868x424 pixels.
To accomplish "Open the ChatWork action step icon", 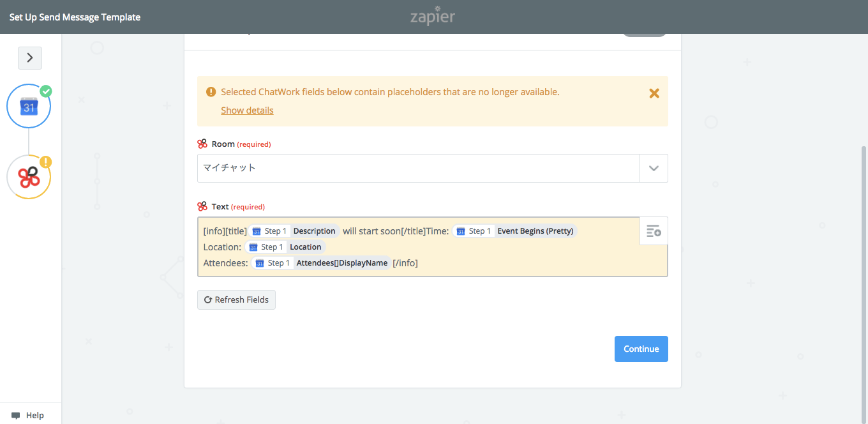I will (29, 177).
